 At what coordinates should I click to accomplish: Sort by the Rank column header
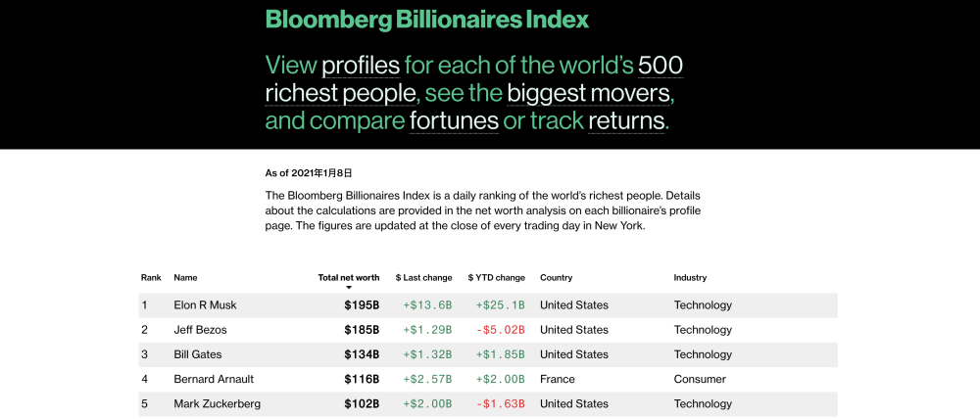[151, 277]
